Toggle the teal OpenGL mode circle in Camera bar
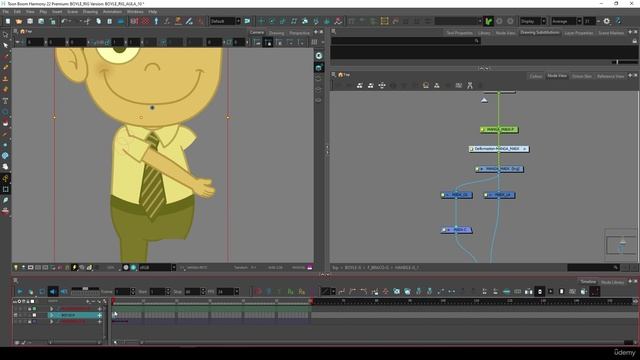Viewport: 640px width, 360px height. point(133,268)
